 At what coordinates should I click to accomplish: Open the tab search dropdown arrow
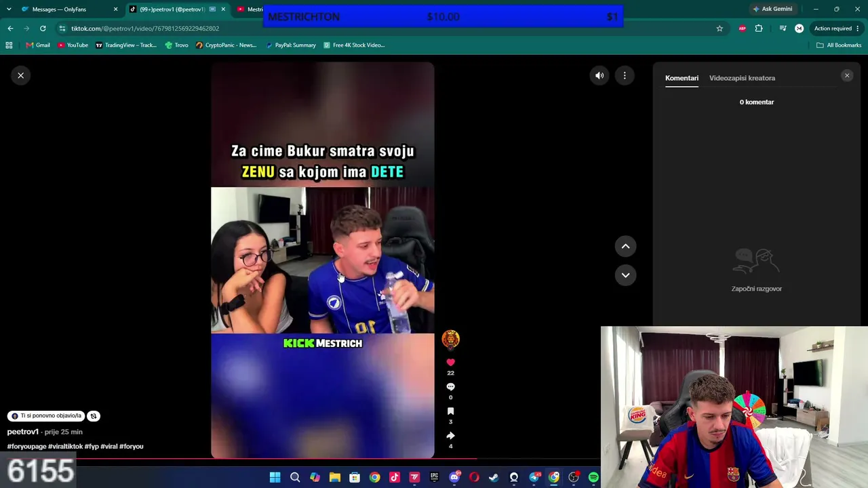click(x=9, y=9)
